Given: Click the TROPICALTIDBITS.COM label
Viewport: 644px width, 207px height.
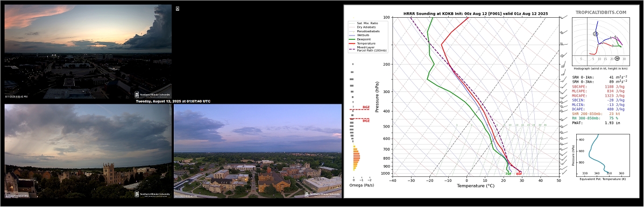Looking at the screenshot, I should coord(601,13).
